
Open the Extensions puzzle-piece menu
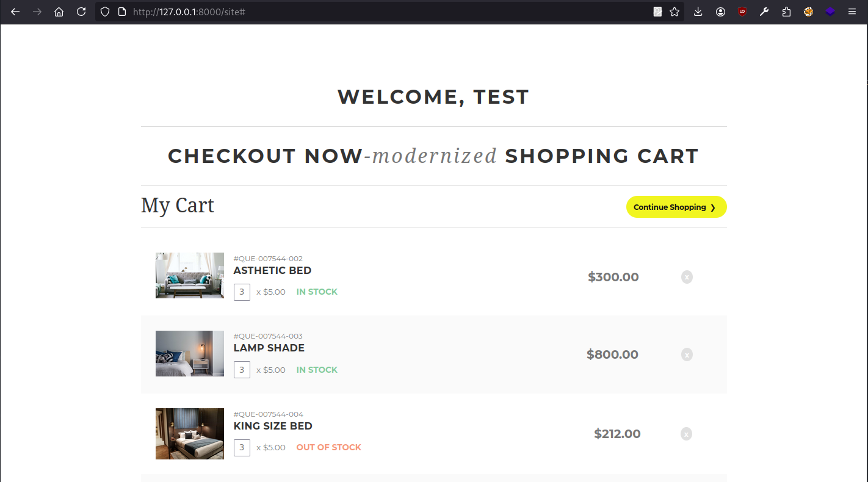click(x=786, y=12)
